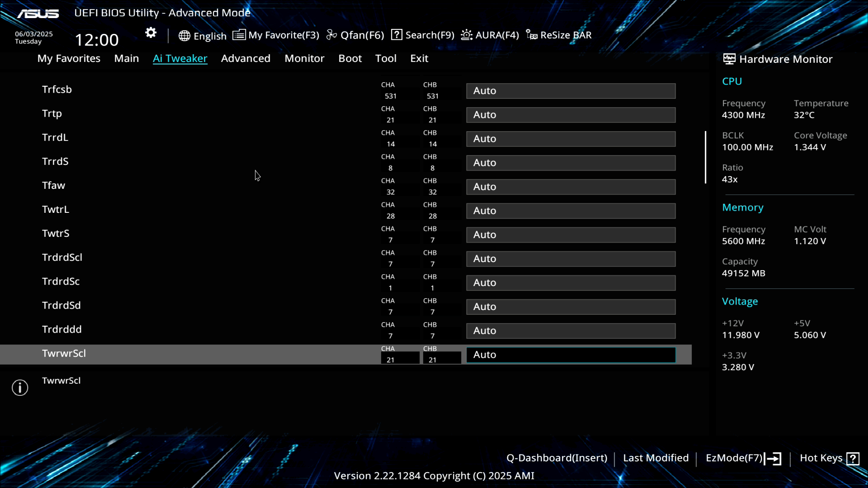The image size is (868, 488).
Task: Open Qfan control fan icon
Action: [331, 35]
